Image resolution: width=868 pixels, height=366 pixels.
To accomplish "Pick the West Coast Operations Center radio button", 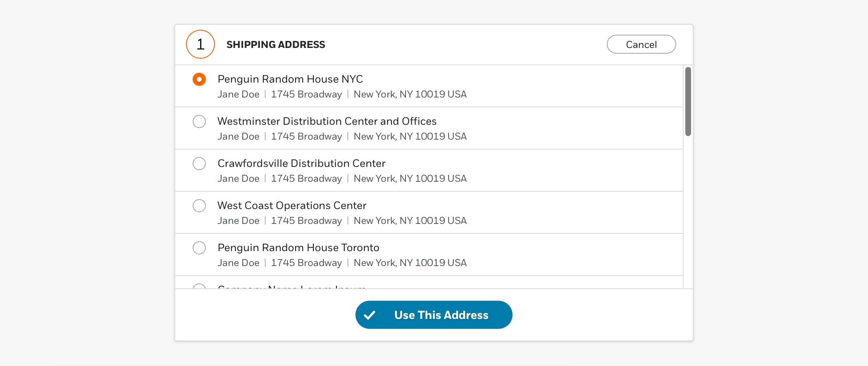I will [199, 205].
